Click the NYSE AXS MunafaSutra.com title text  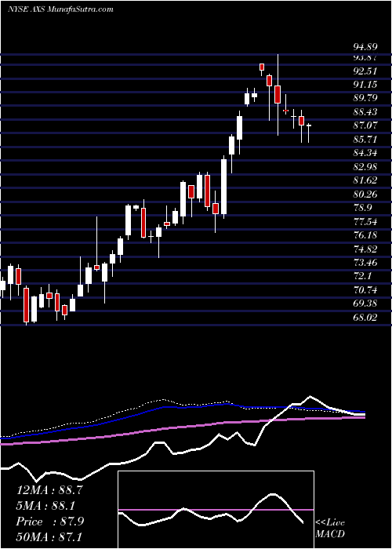pyautogui.click(x=60, y=9)
